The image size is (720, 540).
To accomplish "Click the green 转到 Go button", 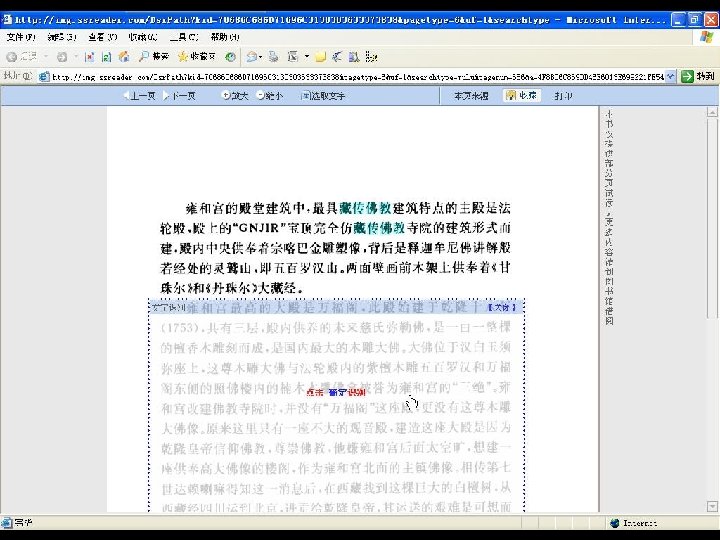I will point(698,77).
